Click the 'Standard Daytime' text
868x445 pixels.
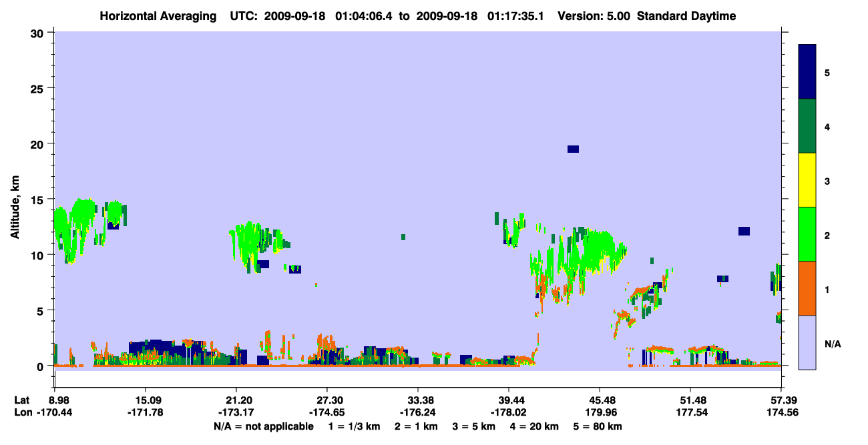[686, 16]
